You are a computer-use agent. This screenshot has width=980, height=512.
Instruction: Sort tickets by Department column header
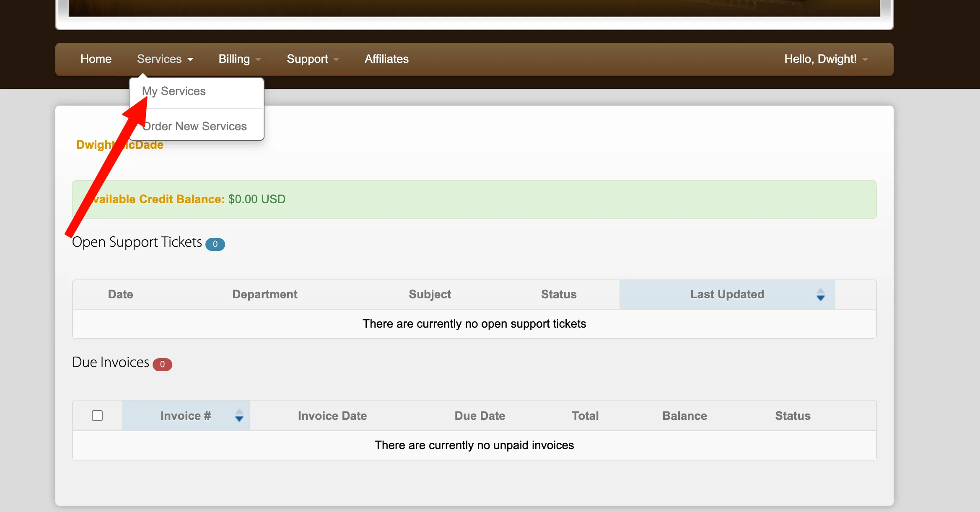265,295
